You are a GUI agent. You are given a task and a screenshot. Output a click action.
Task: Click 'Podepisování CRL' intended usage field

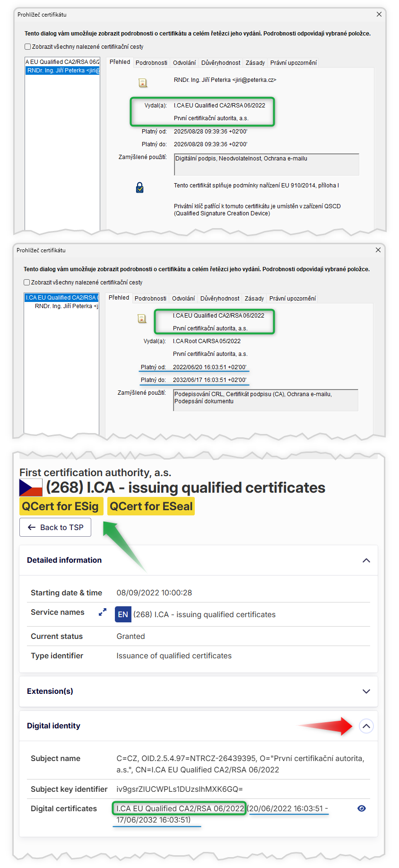(266, 400)
